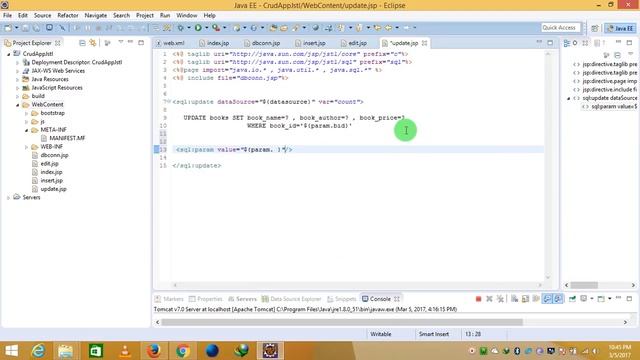The height and width of the screenshot is (360, 640).
Task: Click the Clear Console icon
Action: click(514, 299)
